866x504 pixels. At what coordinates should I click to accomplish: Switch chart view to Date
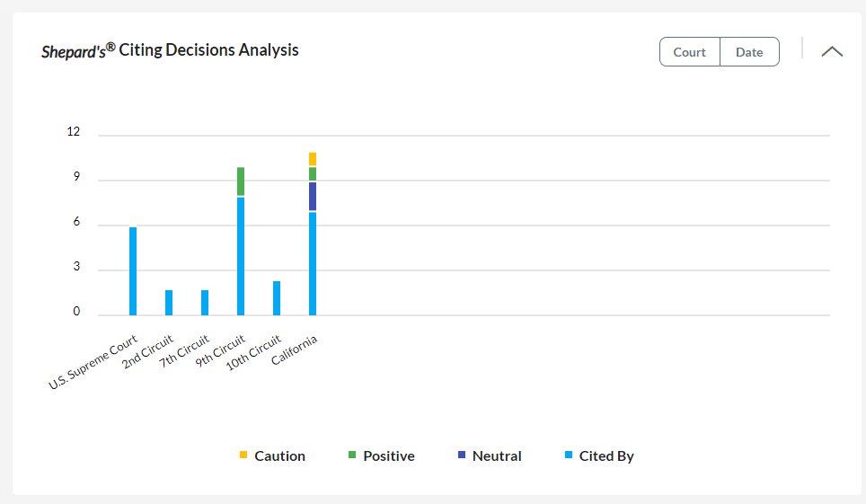pyautogui.click(x=749, y=52)
